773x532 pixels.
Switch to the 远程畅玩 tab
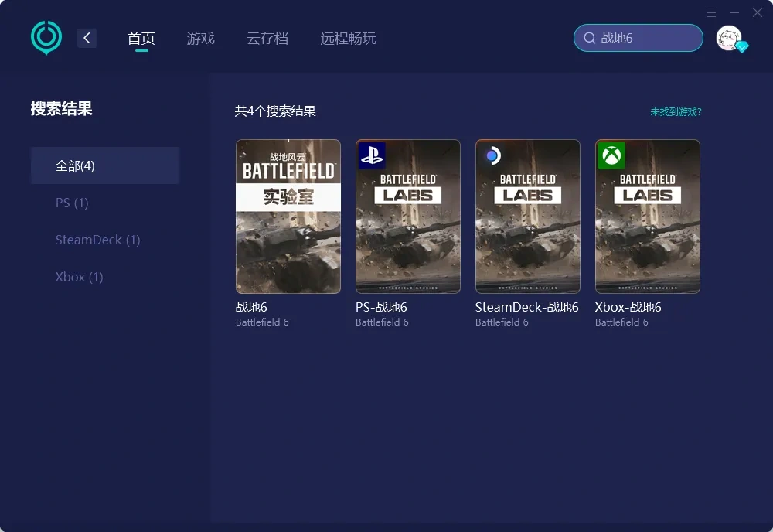(348, 38)
